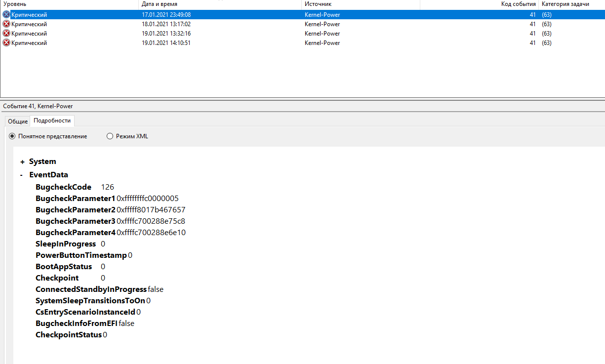The width and height of the screenshot is (605, 364).
Task: Click critical error icon for 19.01.2021 14:10:51 event
Action: tap(6, 43)
